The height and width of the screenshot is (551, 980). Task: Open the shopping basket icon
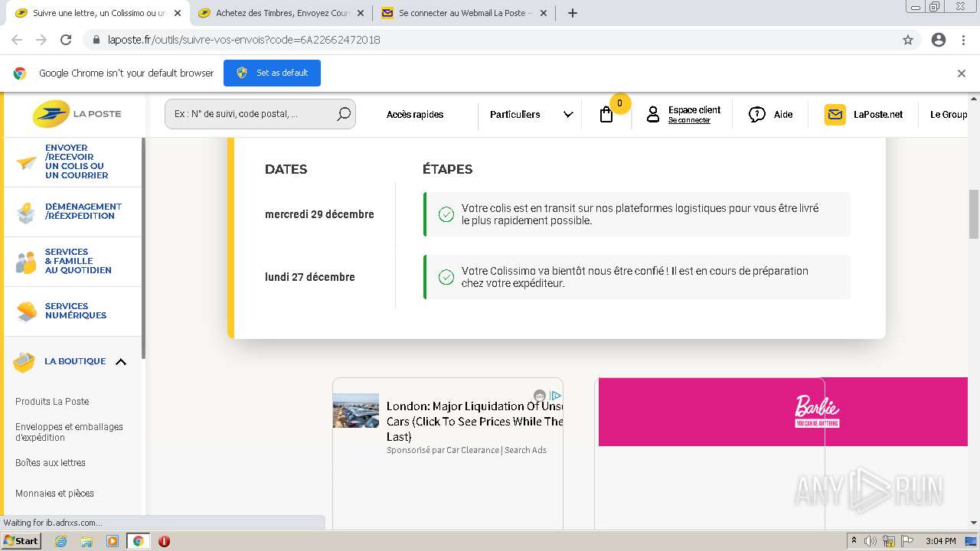606,115
